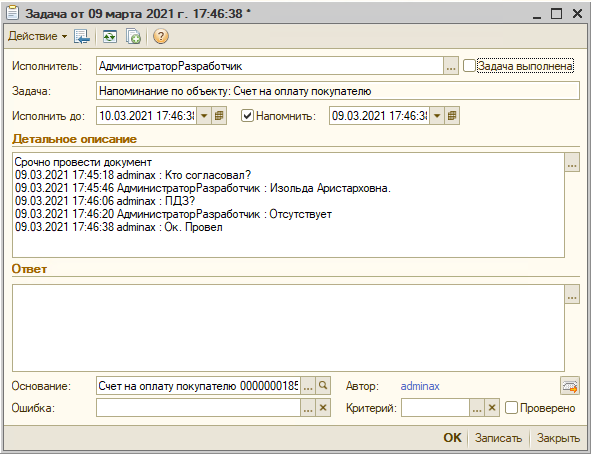Open the Действие dropdown menu
The height and width of the screenshot is (454, 591).
click(x=37, y=36)
